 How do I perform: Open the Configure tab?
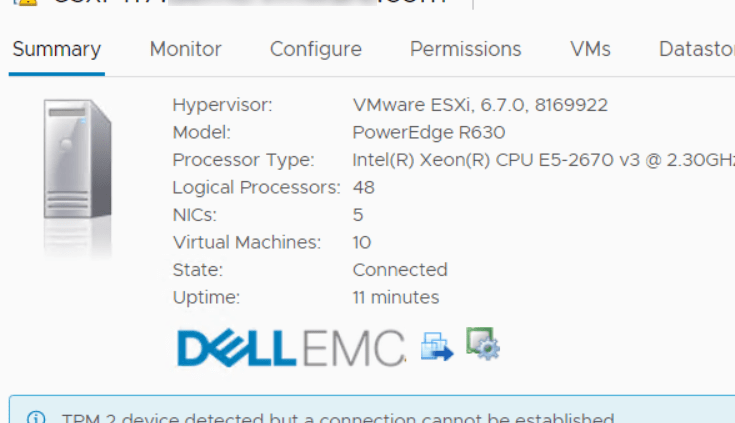click(316, 49)
